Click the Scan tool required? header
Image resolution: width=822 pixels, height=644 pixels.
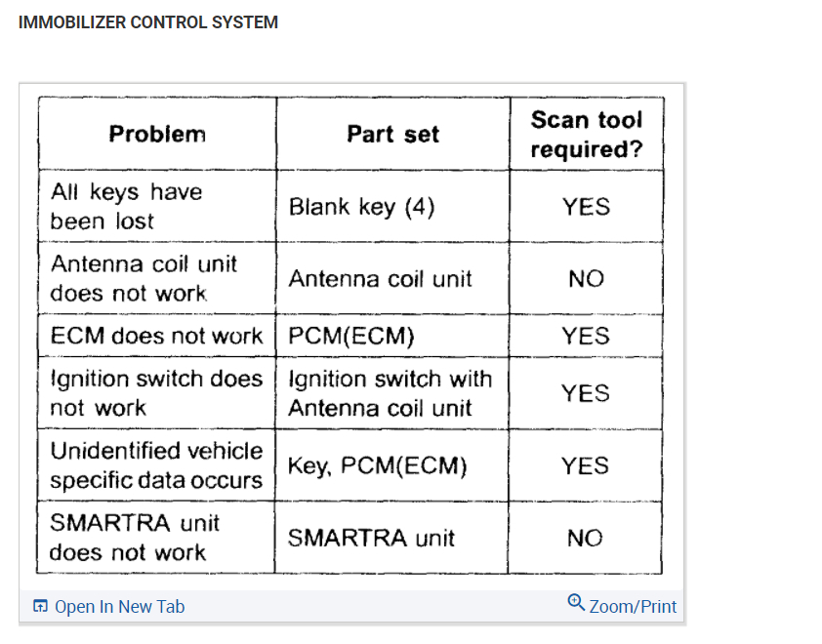click(x=586, y=134)
